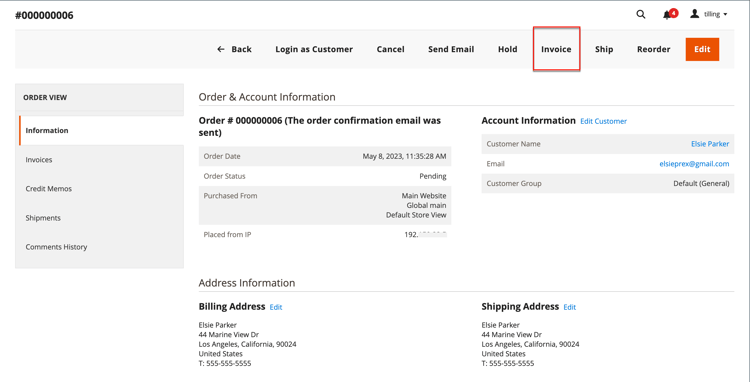The image size is (750, 382).
Task: Click Login as Customer
Action: point(314,49)
